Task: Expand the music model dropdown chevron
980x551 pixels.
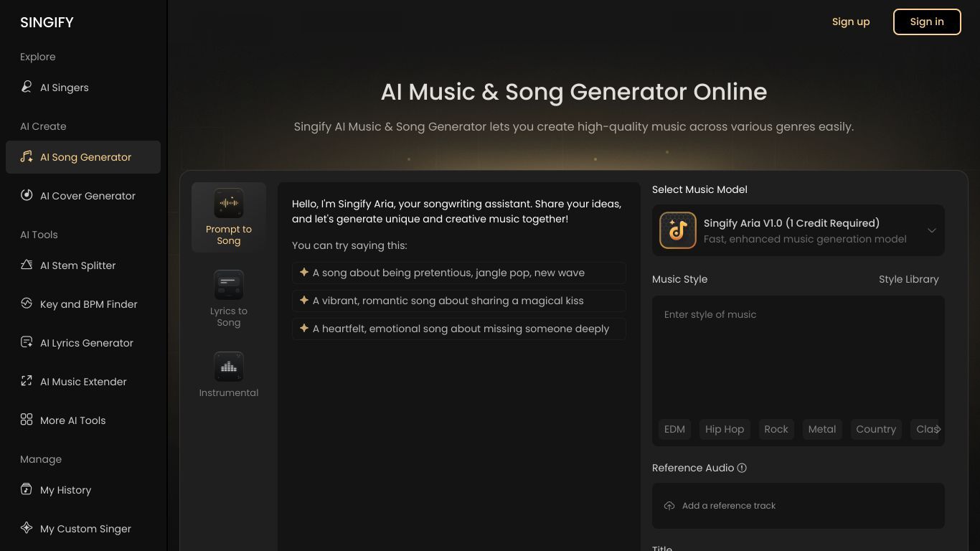Action: point(932,230)
